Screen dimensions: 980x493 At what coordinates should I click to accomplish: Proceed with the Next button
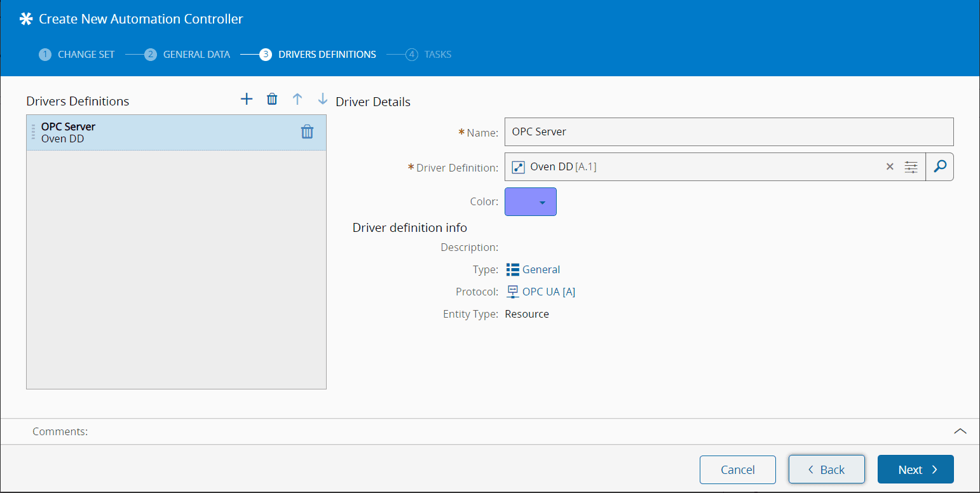(915, 469)
